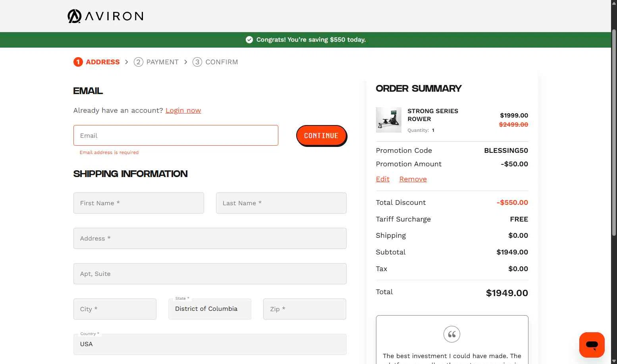Click the -$550.00 total discount value
Screen dimensions: 617x364
pyautogui.click(x=512, y=202)
